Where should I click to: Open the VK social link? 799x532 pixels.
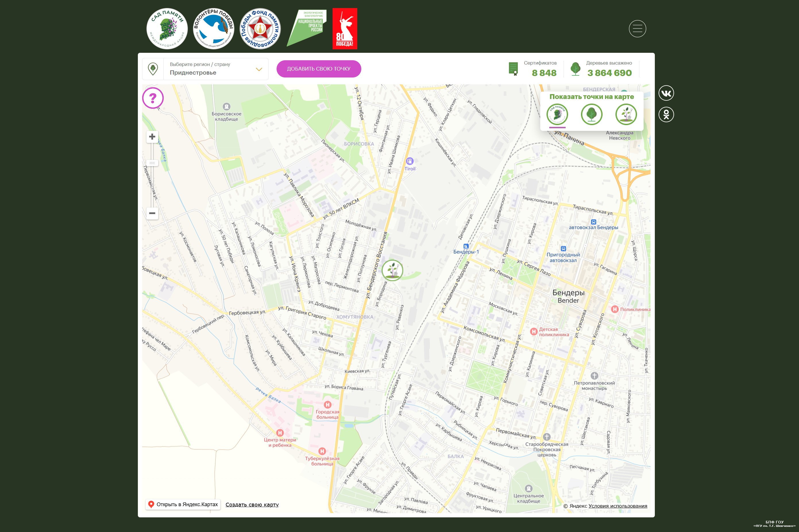coord(666,93)
